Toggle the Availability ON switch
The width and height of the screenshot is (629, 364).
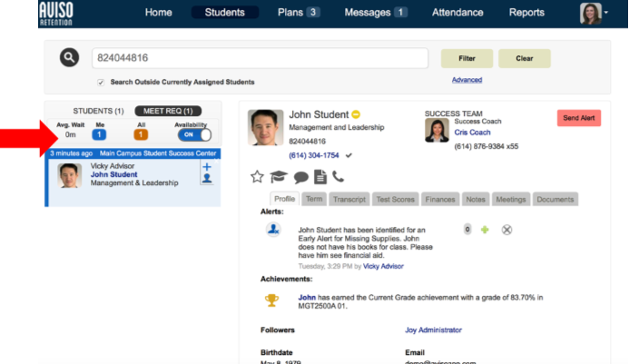tap(194, 135)
